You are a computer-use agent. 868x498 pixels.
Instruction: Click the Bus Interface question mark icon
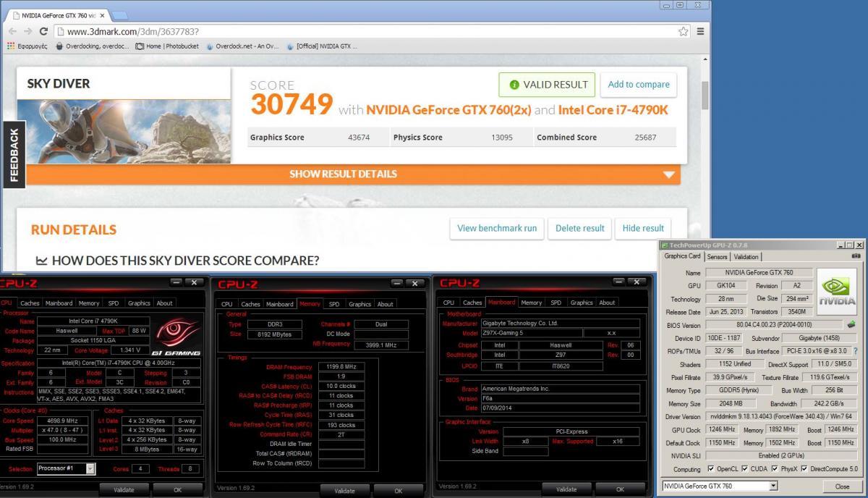tap(855, 351)
